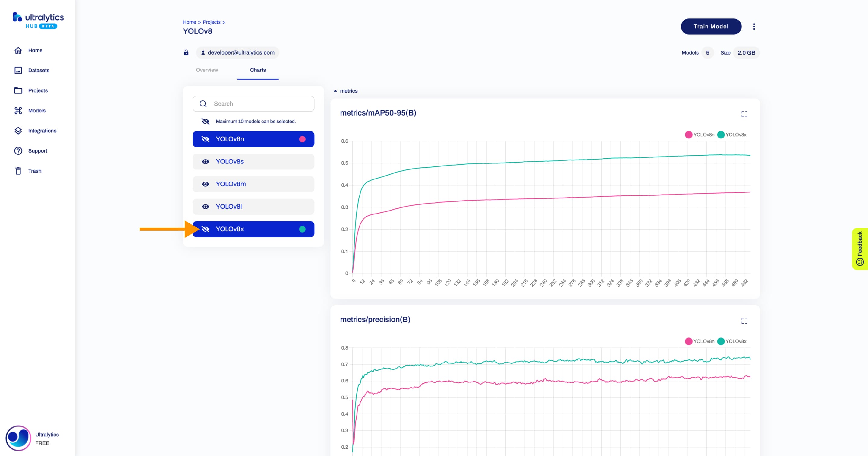Navigate to the Models section
Image resolution: width=868 pixels, height=456 pixels.
pos(37,110)
